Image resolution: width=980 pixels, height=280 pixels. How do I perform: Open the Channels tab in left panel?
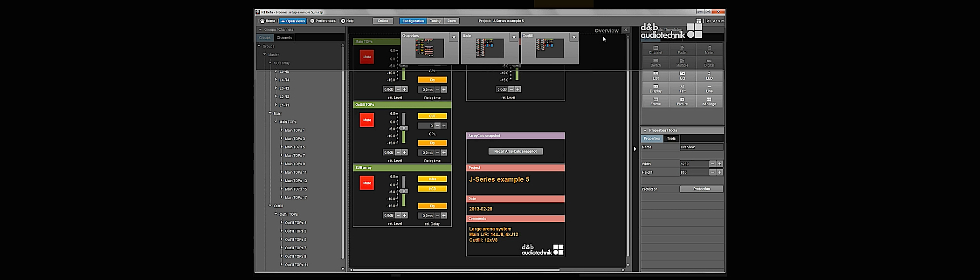click(284, 38)
